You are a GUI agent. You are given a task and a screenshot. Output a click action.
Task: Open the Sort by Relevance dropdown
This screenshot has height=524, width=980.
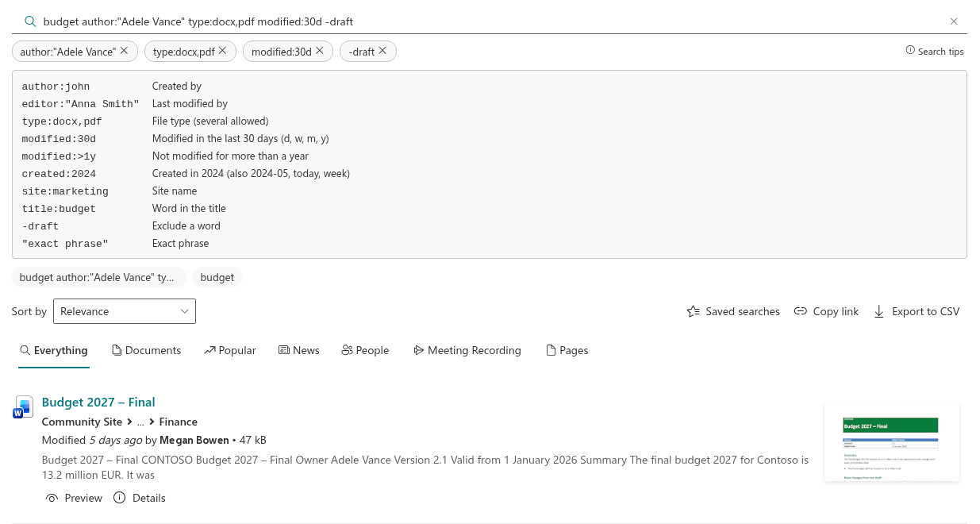tap(125, 311)
